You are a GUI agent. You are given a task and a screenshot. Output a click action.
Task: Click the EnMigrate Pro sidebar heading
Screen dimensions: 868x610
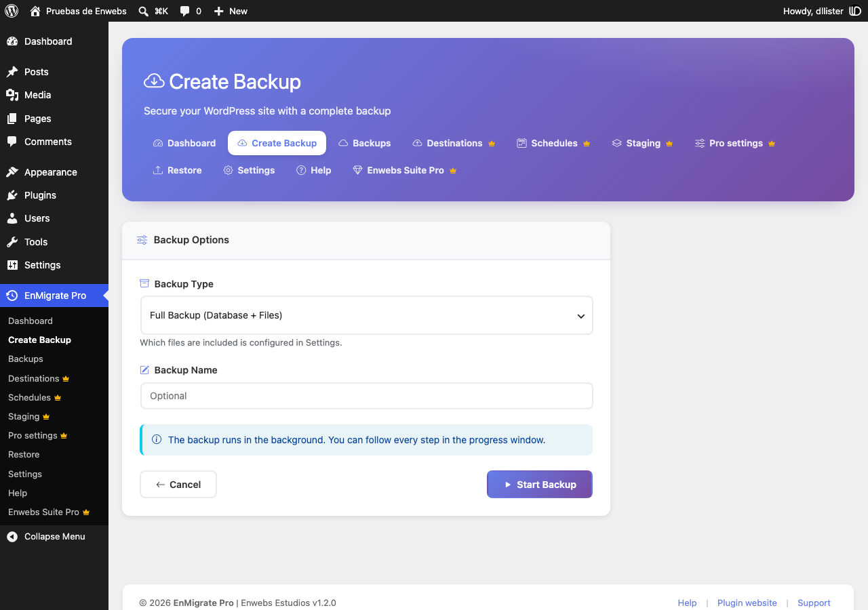point(54,296)
